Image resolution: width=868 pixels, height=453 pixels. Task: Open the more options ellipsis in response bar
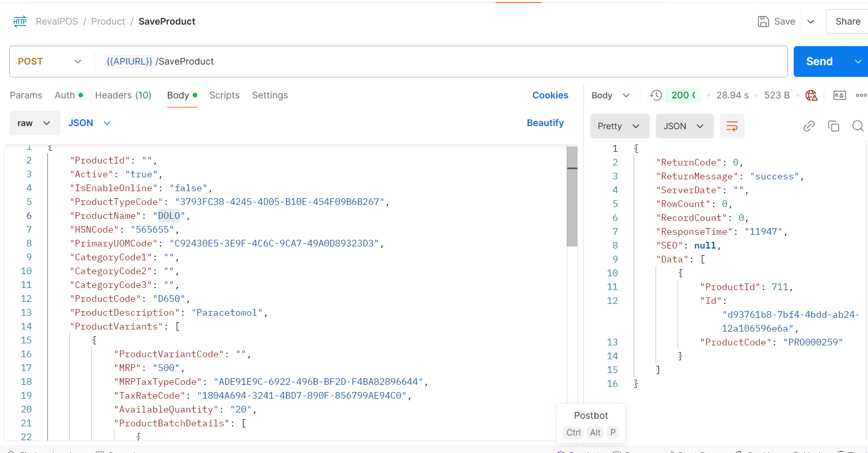tap(861, 95)
